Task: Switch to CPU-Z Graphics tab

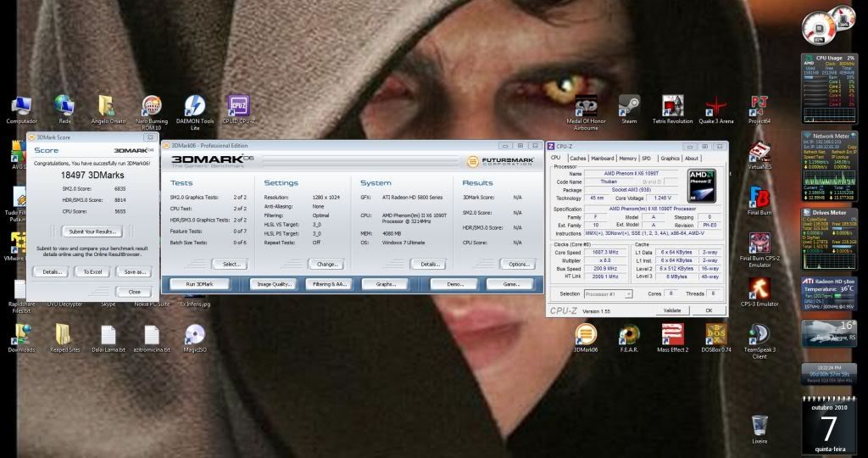Action: tap(670, 158)
